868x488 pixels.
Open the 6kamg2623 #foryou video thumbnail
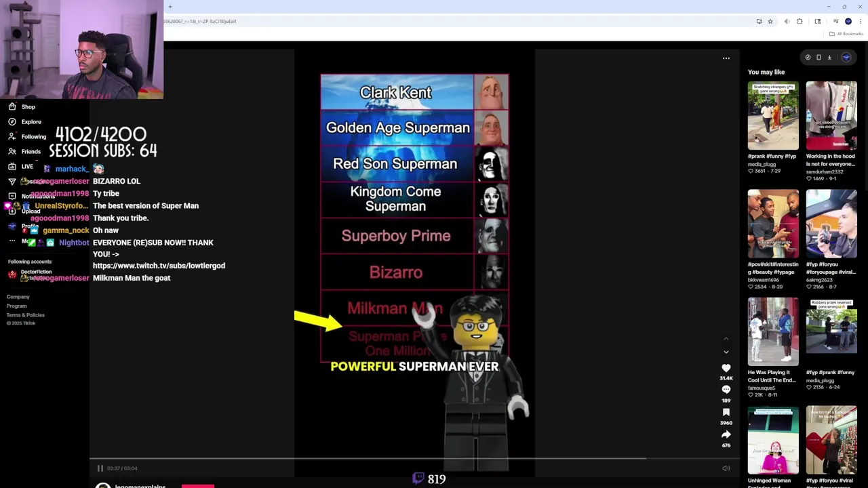[831, 224]
